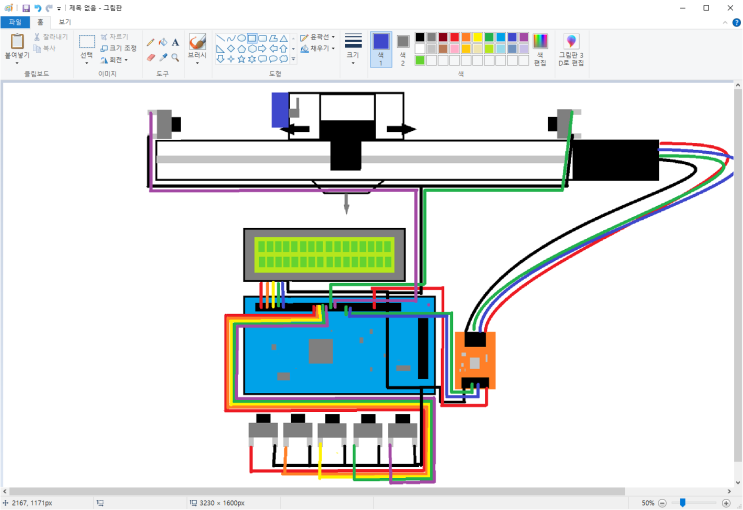Open the 윤곽선 (Outline) dropdown
The width and height of the screenshot is (743, 510).
pyautogui.click(x=317, y=37)
